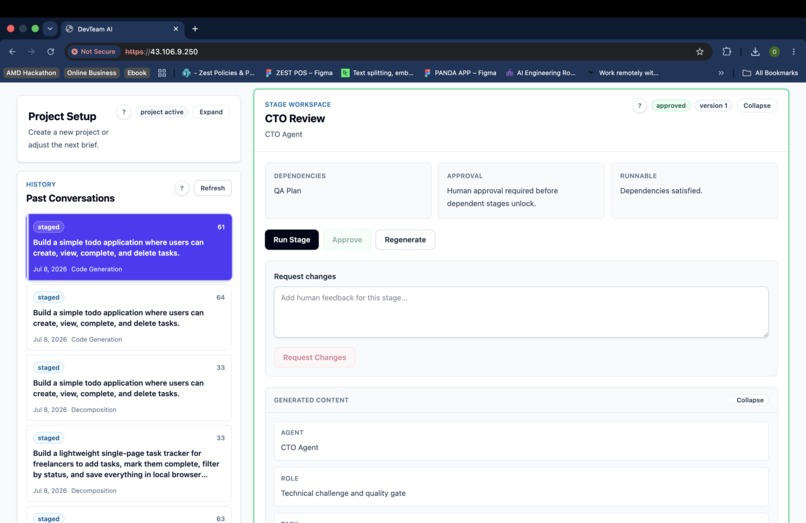Click the QA Plan dependency text
The image size is (806, 523).
click(287, 190)
